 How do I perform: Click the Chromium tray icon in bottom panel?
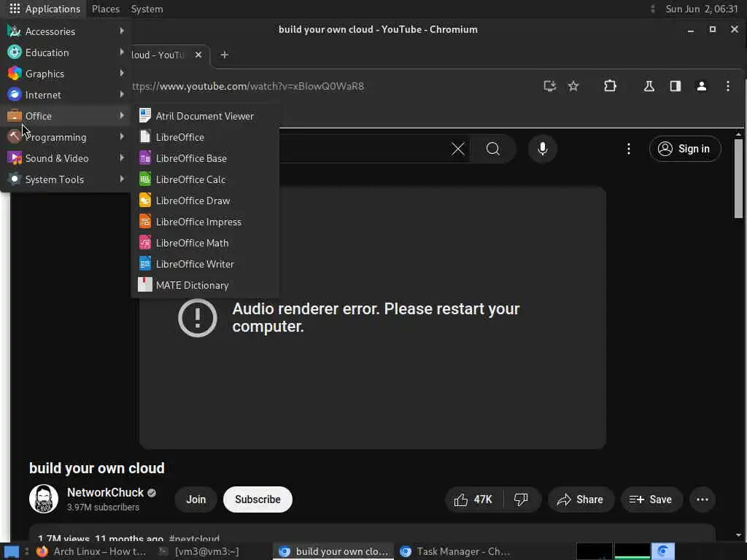[662, 551]
